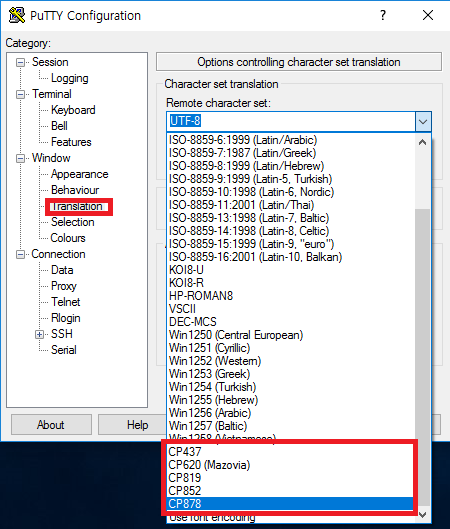This screenshot has height=529, width=450.
Task: Open Remote character set dropdown arrow
Action: (423, 121)
